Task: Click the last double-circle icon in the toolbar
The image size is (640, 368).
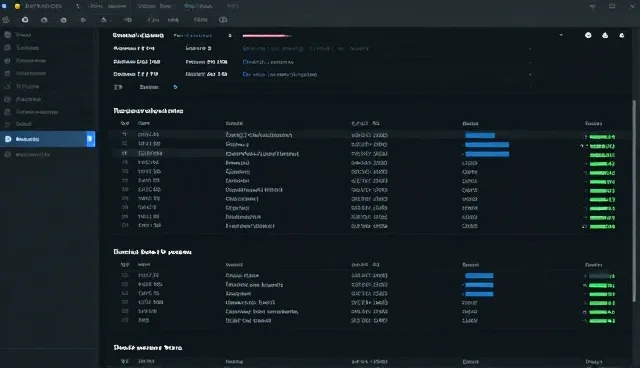Action: 223,20
